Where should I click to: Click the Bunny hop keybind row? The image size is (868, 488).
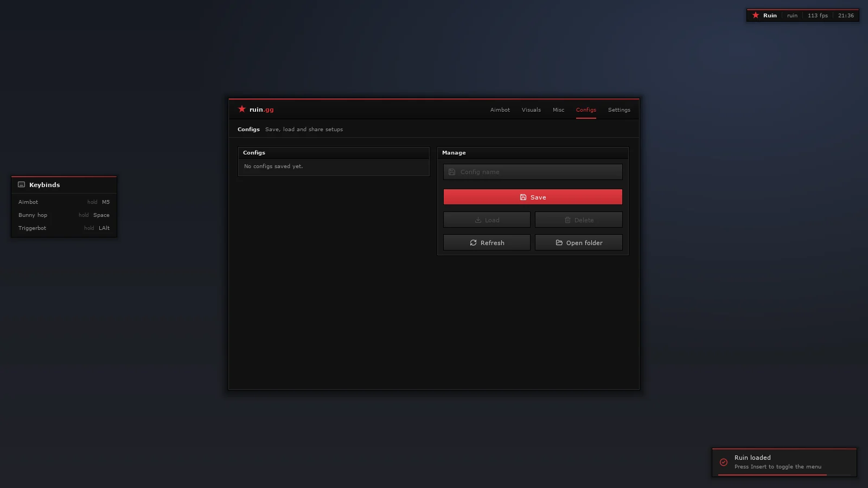click(x=64, y=215)
